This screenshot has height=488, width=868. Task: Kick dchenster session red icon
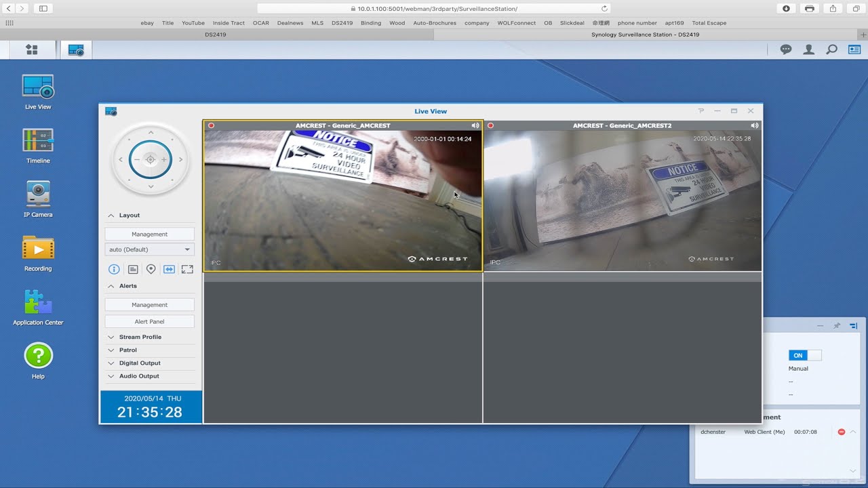pyautogui.click(x=842, y=432)
